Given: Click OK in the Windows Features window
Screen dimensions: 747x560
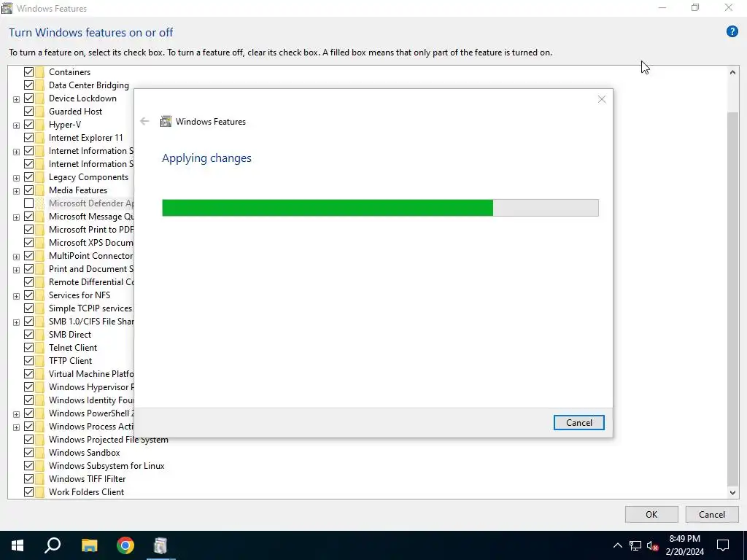Looking at the screenshot, I should coord(651,514).
